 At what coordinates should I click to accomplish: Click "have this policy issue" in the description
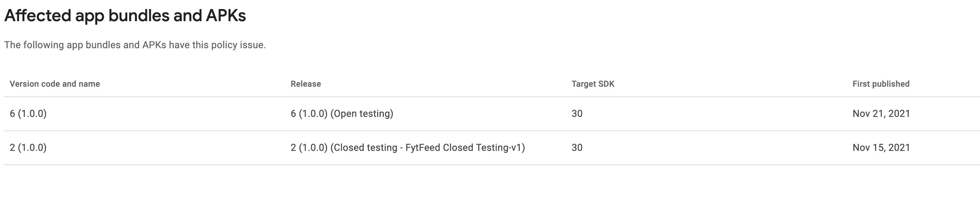click(x=217, y=45)
